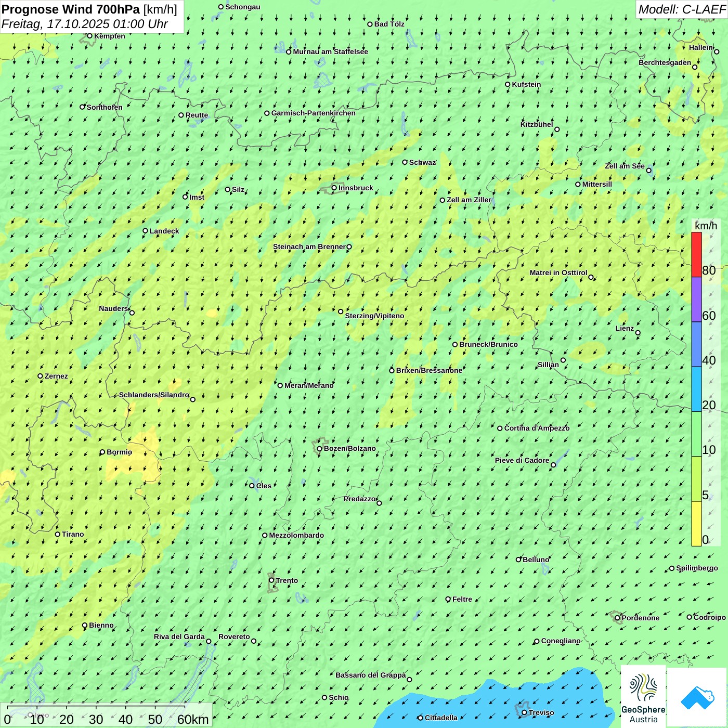Click the Sillian label

pyautogui.click(x=548, y=365)
